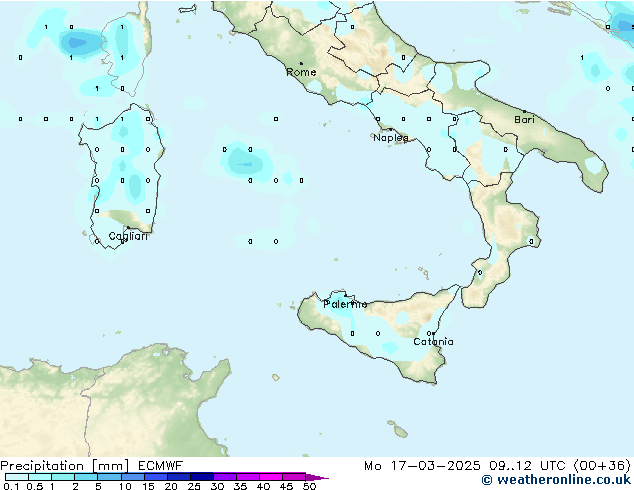Click the Mo 17-03-2025 date text
Screen dimensions: 634x490
click(422, 466)
